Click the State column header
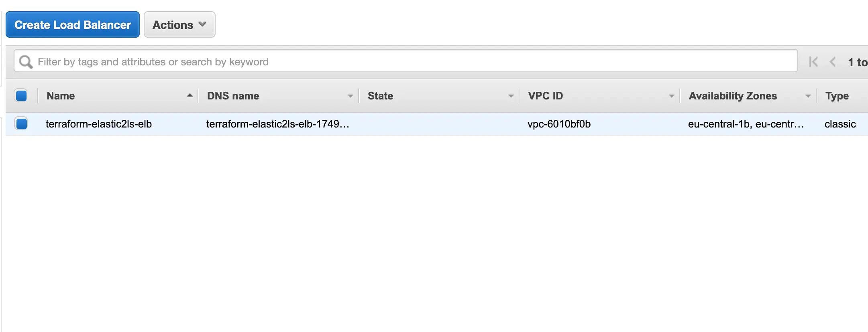This screenshot has width=868, height=332. [380, 95]
